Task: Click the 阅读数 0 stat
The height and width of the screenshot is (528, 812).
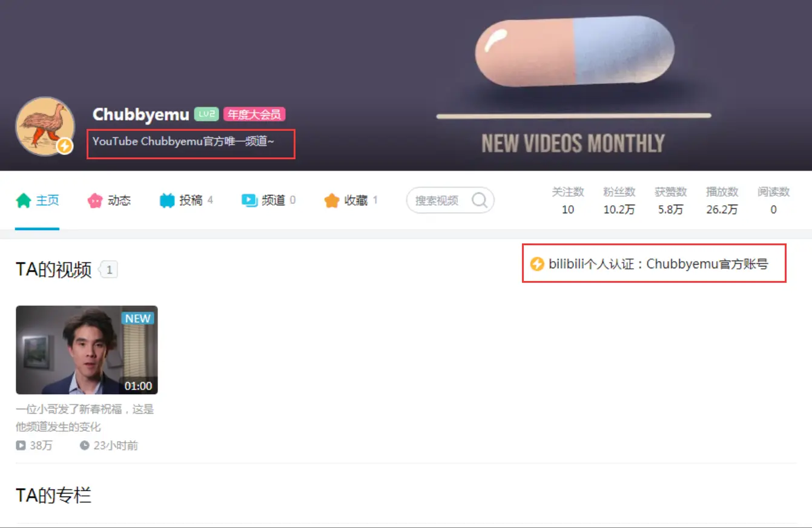Action: point(774,200)
